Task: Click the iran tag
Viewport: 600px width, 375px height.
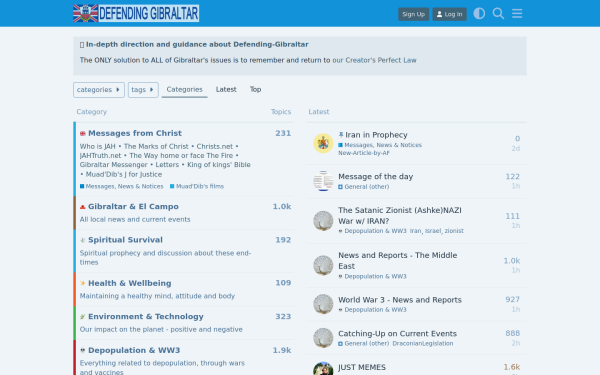Action: pos(416,231)
